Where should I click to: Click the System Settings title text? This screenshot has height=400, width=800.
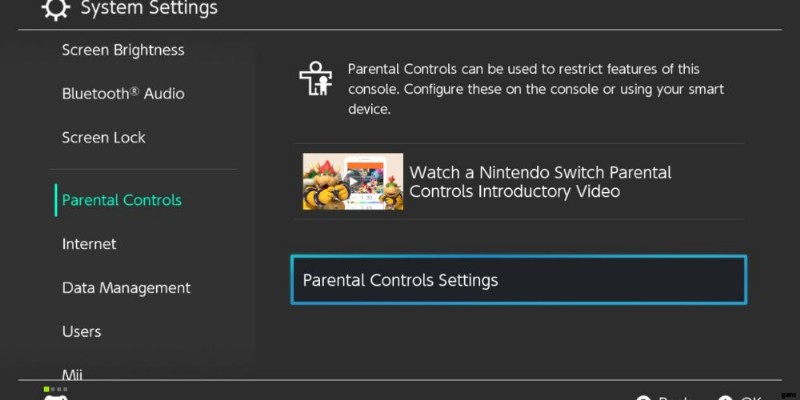(148, 10)
